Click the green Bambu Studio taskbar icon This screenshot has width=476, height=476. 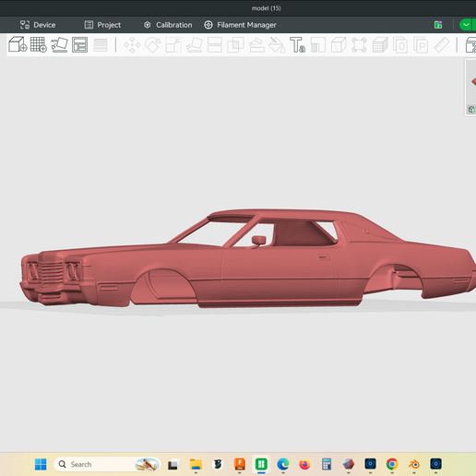coord(261,464)
